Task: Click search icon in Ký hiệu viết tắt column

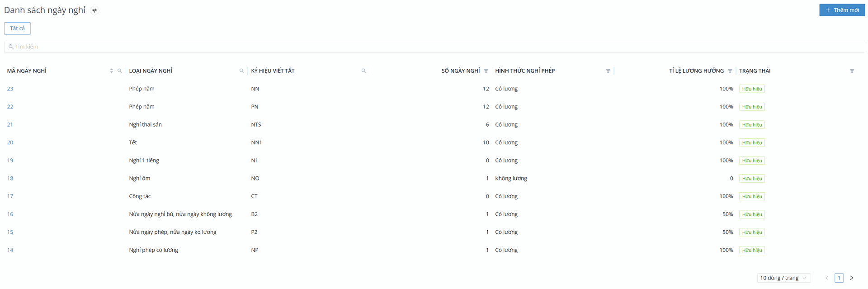Action: (364, 71)
